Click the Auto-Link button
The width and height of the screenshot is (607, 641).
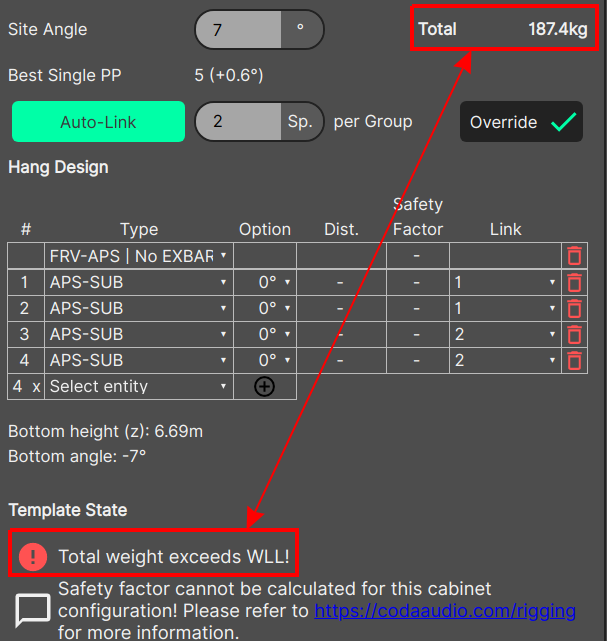click(99, 122)
